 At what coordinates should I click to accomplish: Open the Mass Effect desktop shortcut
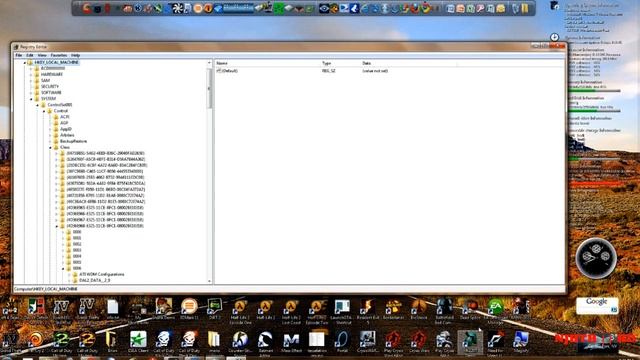pos(291,342)
